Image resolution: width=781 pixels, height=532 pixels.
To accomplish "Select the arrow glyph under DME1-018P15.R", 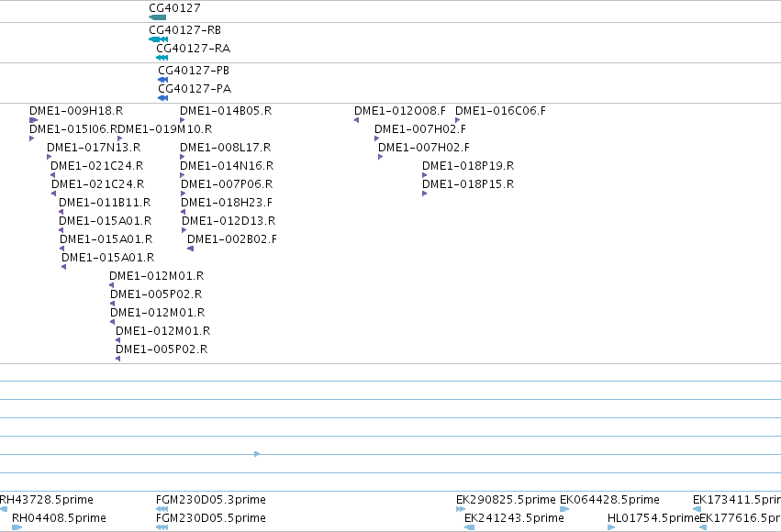I will coord(424,194).
